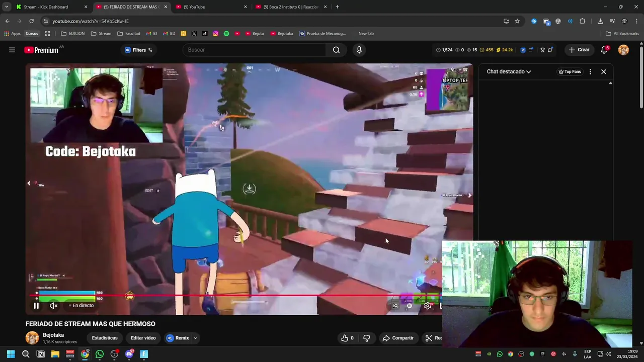Open the Stream bookmark folder
The height and width of the screenshot is (362, 644).
coord(101,34)
